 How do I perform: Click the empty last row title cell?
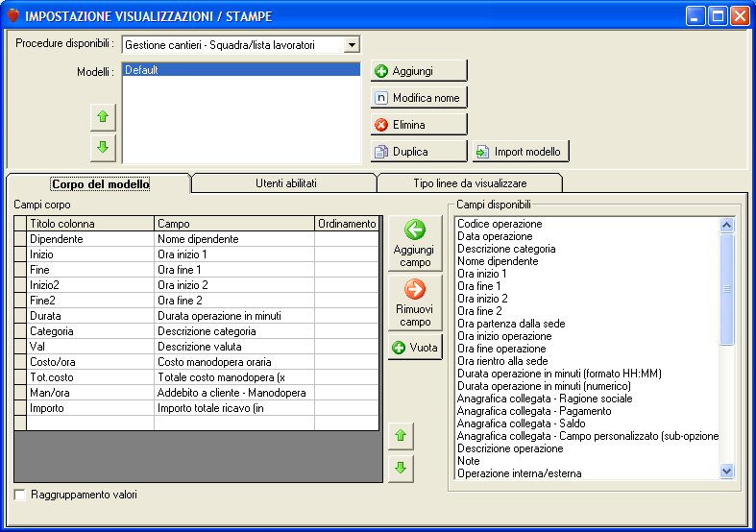click(90, 423)
